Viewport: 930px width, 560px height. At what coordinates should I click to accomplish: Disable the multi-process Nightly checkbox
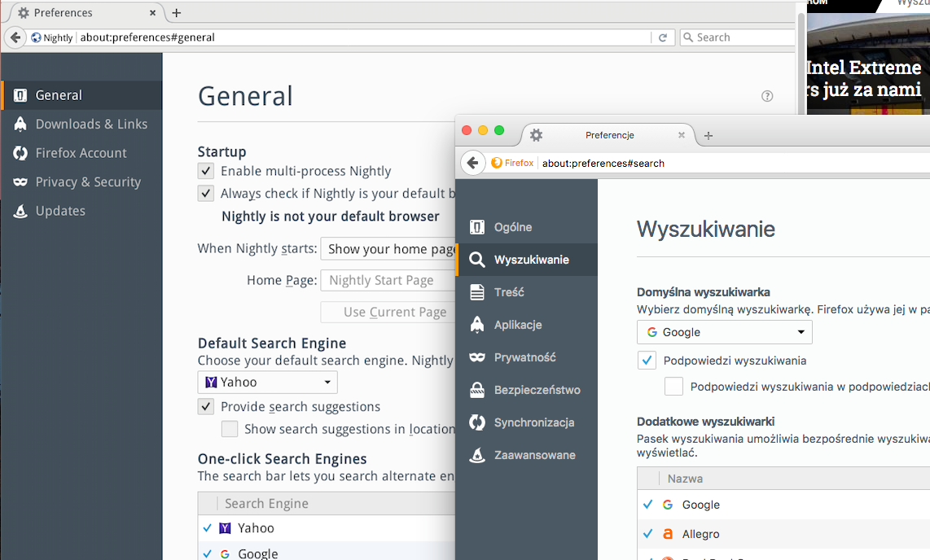coord(206,171)
